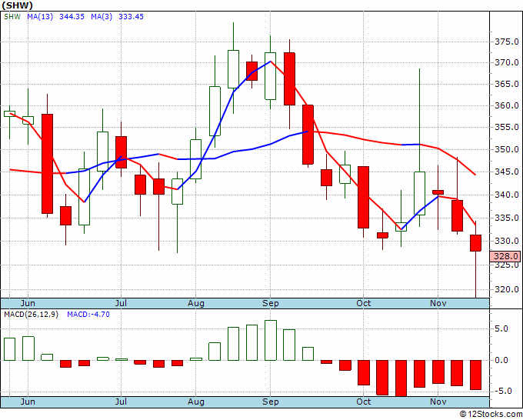
Task: Select the green "SHW" legend label
Action: [x=12, y=17]
